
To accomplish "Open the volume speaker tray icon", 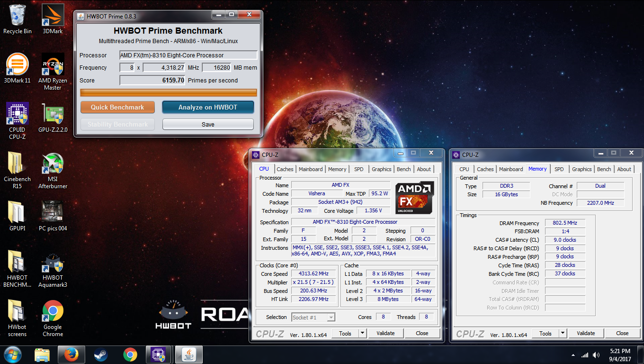I will (596, 355).
